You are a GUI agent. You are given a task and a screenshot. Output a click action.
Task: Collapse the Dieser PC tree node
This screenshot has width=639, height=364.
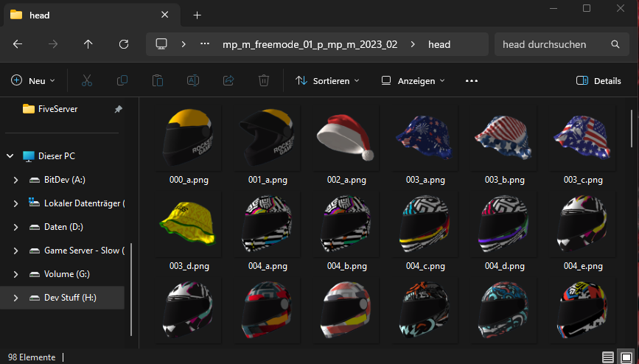[10, 155]
